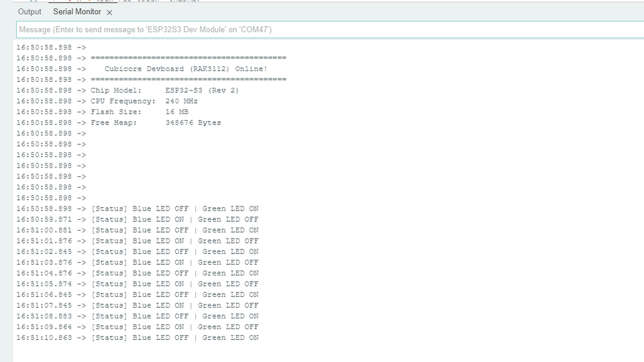Viewport: 644px width, 362px height.
Task: Select the 'Free Heap: 348676 Bytes' line
Action: pos(119,122)
